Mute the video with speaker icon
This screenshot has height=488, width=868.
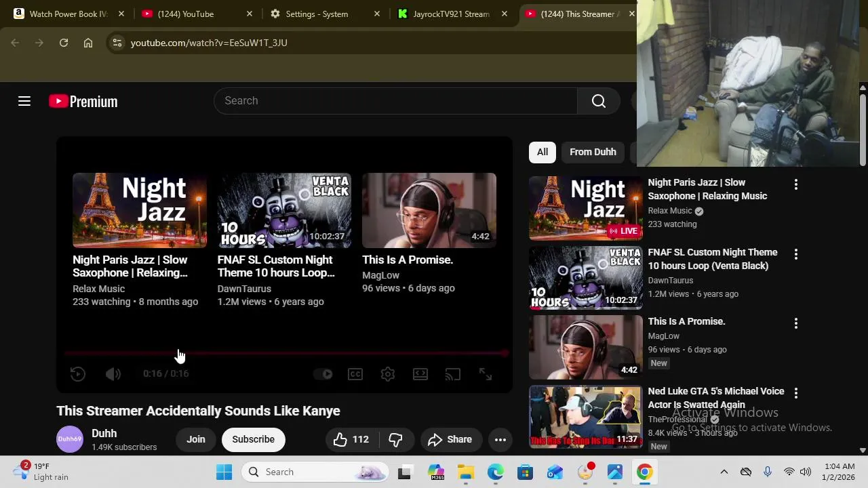tap(113, 374)
